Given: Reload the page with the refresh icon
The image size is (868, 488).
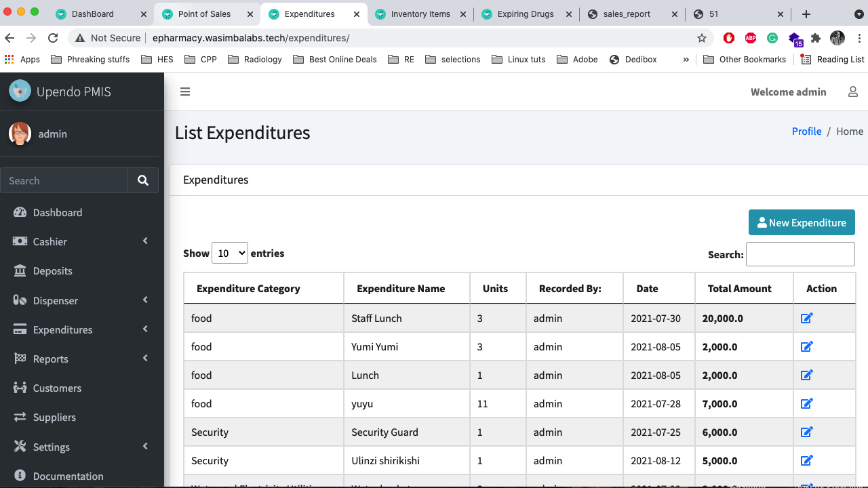Looking at the screenshot, I should [x=54, y=38].
